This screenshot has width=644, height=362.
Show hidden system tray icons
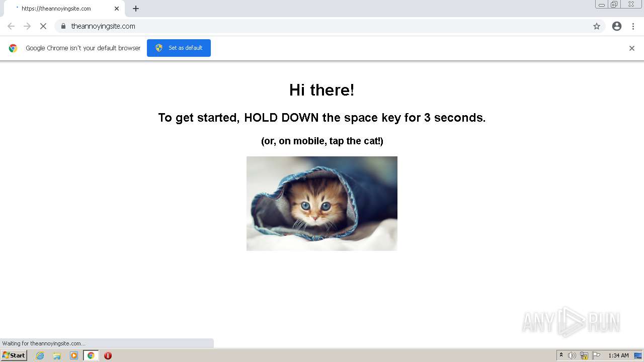(561, 355)
